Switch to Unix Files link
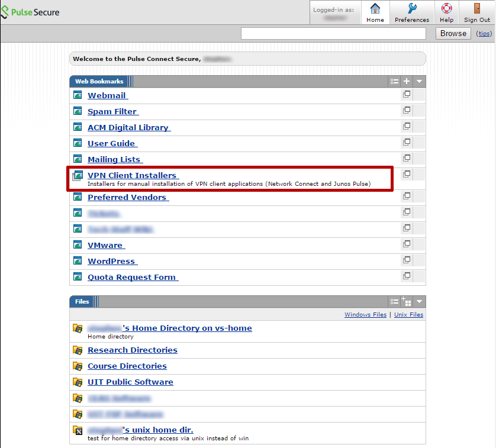Viewport: 496px width, 448px height. point(408,314)
